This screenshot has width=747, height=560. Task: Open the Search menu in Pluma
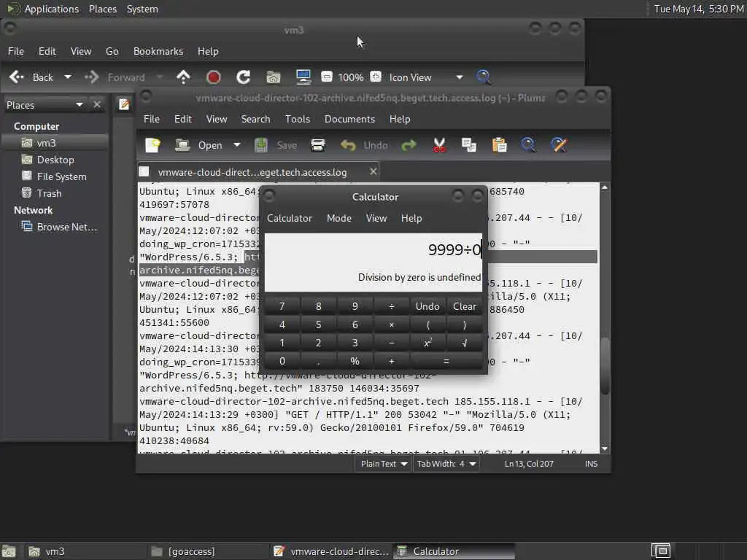pyautogui.click(x=255, y=119)
